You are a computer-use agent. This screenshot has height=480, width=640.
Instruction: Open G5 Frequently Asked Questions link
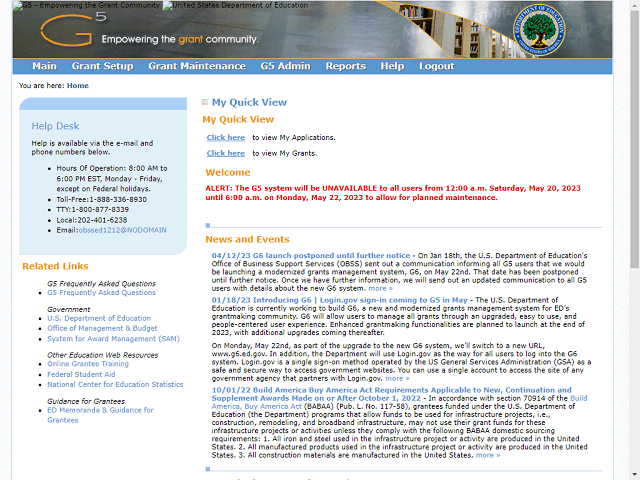[101, 293]
